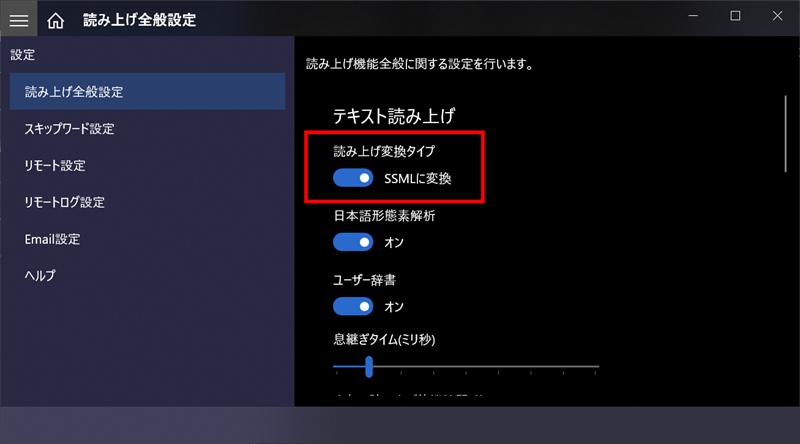Image resolution: width=800 pixels, height=444 pixels.
Task: Open the hamburger navigation menu
Action: coord(19,19)
